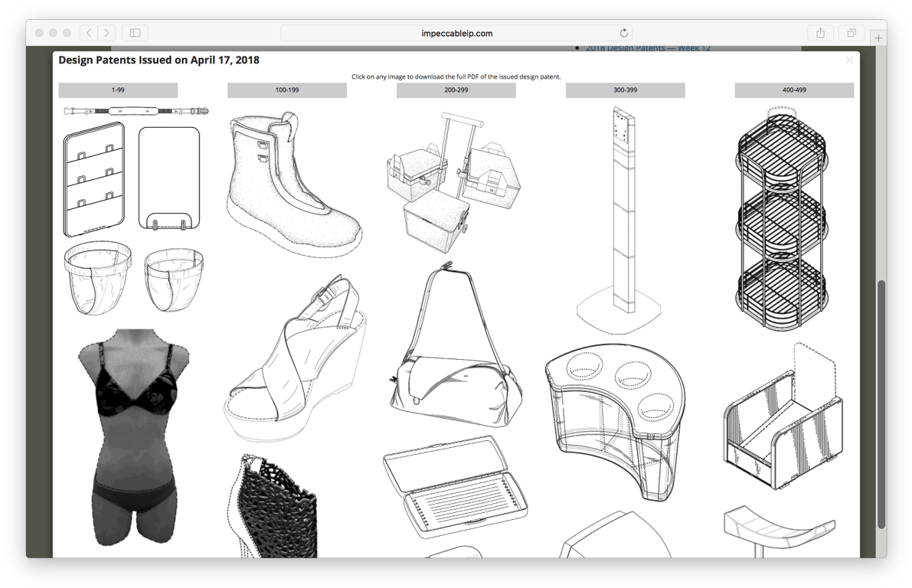
Task: Select the 100-199 patent range
Action: (286, 90)
